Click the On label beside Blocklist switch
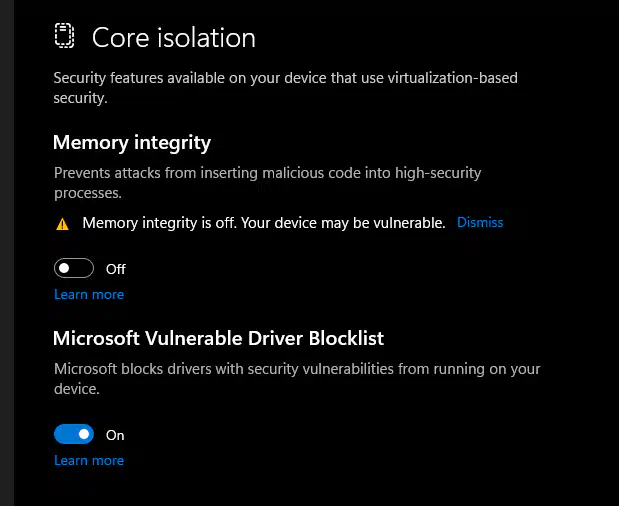619x506 pixels. click(115, 435)
